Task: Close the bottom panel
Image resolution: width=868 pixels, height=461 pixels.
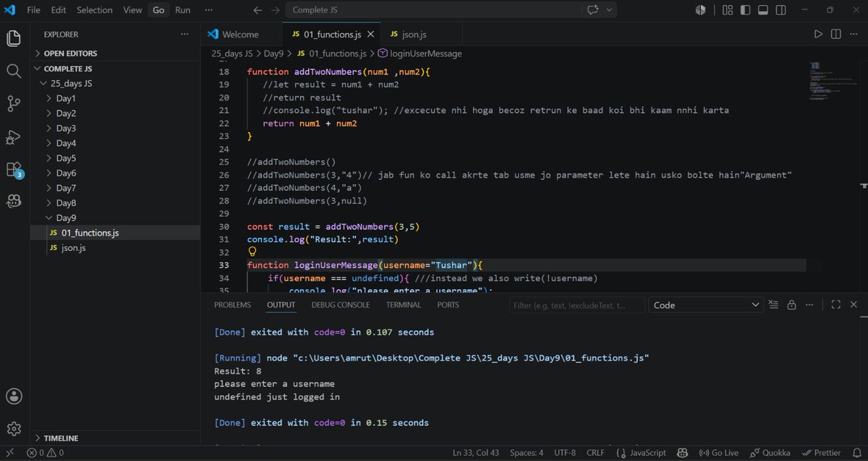Action: [853, 305]
